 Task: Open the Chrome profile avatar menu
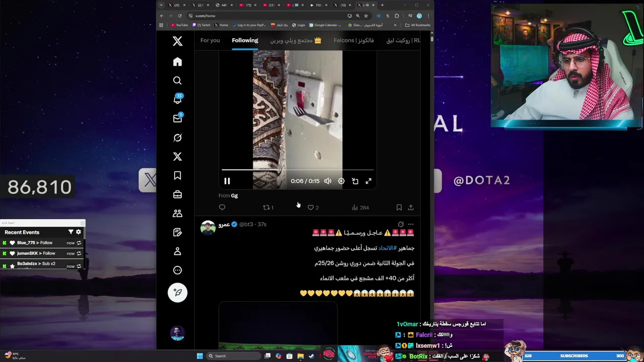pyautogui.click(x=419, y=16)
